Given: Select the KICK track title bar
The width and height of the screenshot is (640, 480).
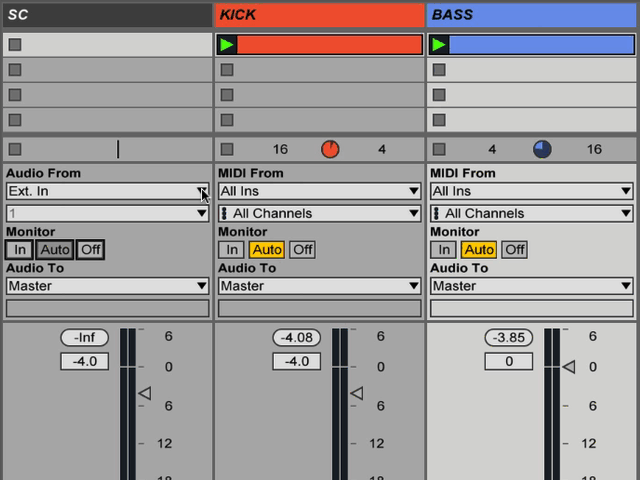Looking at the screenshot, I should point(320,15).
